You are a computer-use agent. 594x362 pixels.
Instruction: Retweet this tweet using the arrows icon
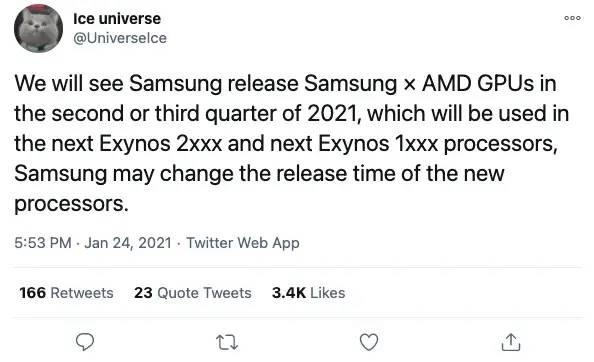[227, 342]
